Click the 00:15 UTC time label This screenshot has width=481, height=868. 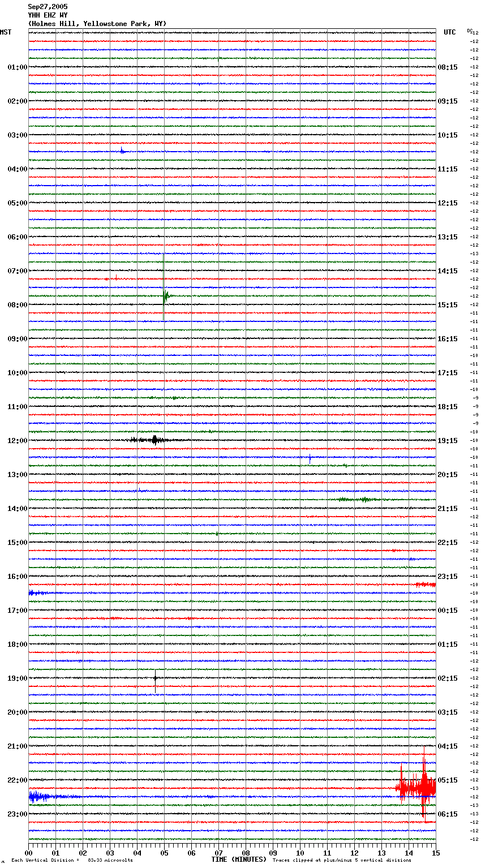448,611
